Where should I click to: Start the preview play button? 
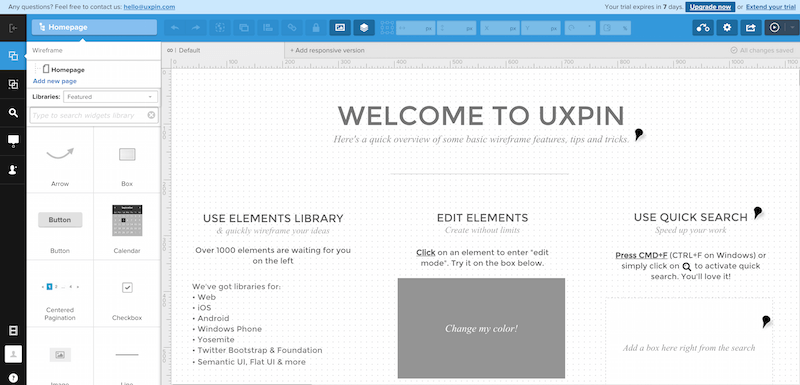pos(774,28)
